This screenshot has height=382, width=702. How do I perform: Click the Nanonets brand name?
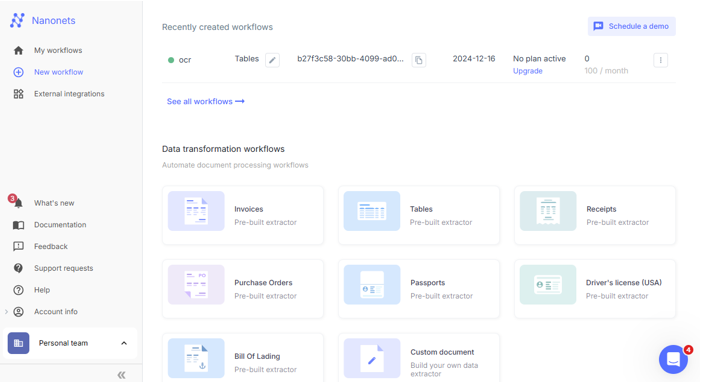point(53,20)
